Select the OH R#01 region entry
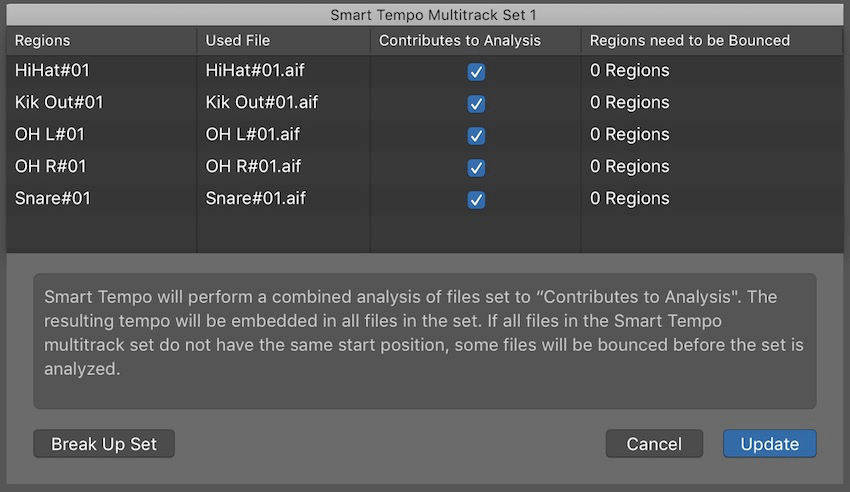The image size is (850, 492). click(50, 166)
